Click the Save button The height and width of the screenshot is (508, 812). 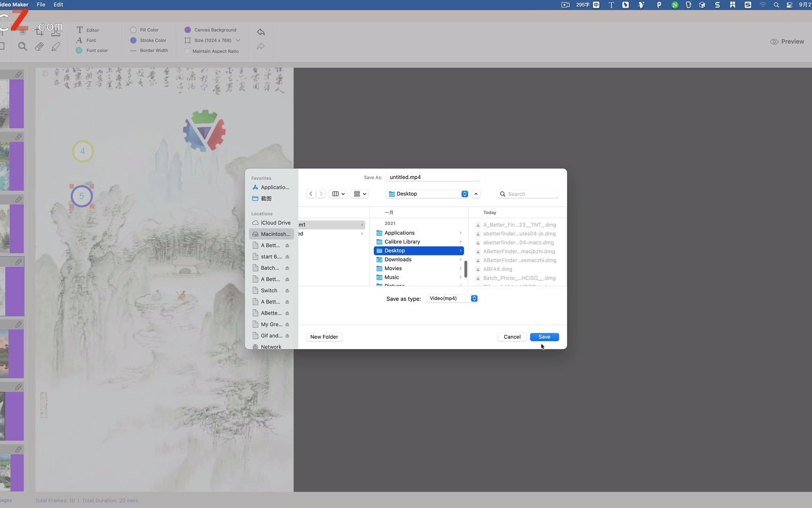point(544,337)
